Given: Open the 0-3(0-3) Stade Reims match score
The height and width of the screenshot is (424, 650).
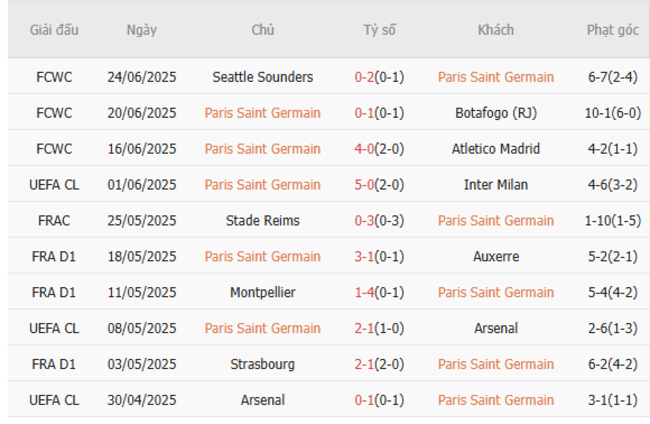Looking at the screenshot, I should [379, 221].
